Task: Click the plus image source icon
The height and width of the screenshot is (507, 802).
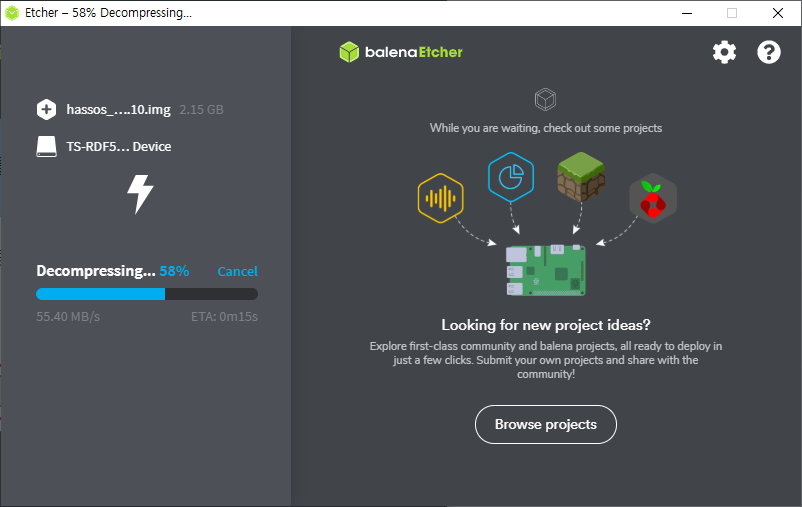Action: 46,109
